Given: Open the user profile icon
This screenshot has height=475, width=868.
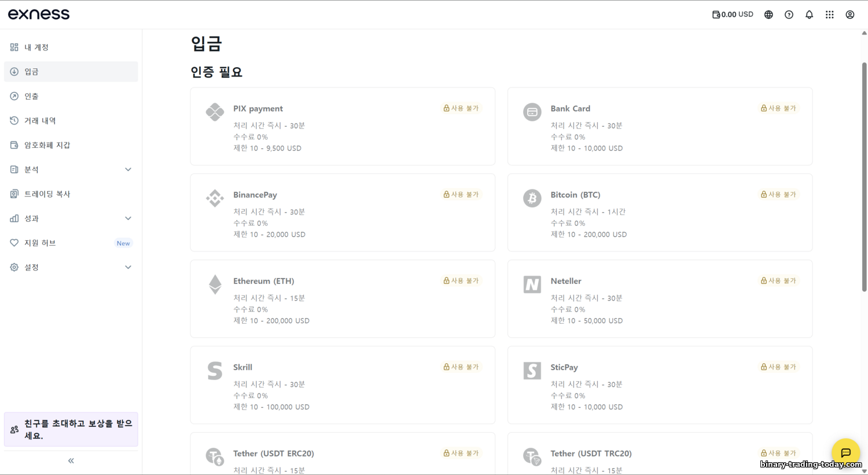Looking at the screenshot, I should tap(849, 14).
